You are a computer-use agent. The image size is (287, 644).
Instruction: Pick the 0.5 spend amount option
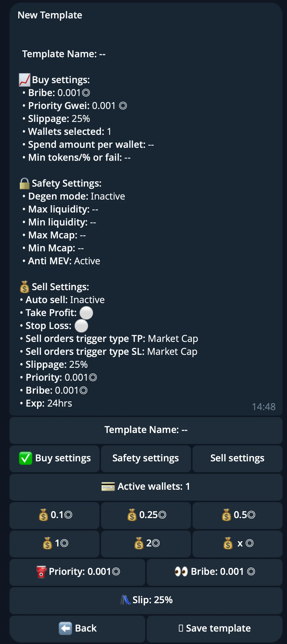coord(237,515)
